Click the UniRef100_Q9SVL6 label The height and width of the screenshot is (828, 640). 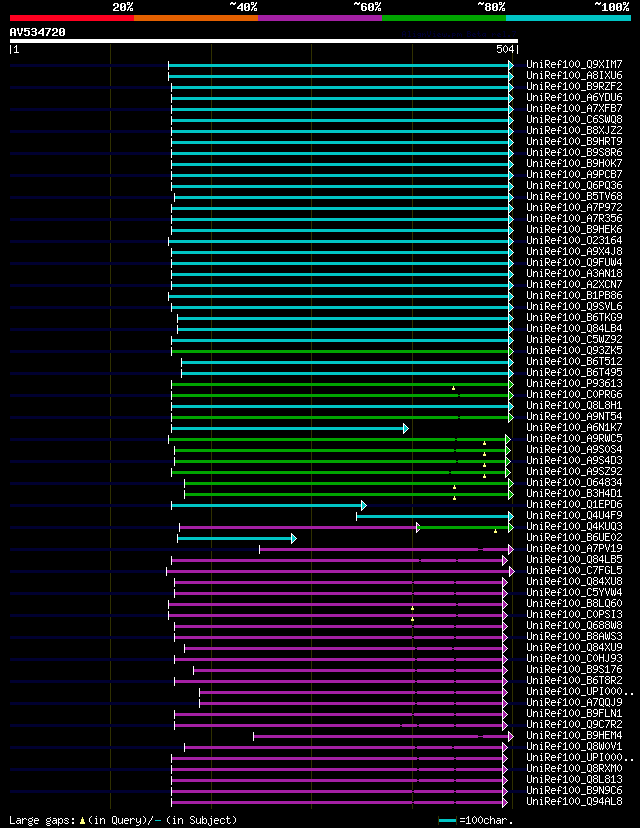574,306
